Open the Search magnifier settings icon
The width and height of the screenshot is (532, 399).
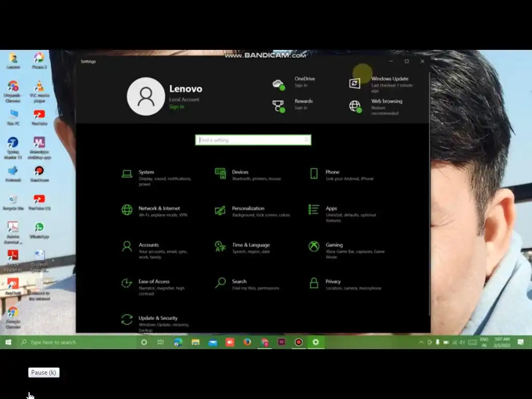click(x=220, y=283)
